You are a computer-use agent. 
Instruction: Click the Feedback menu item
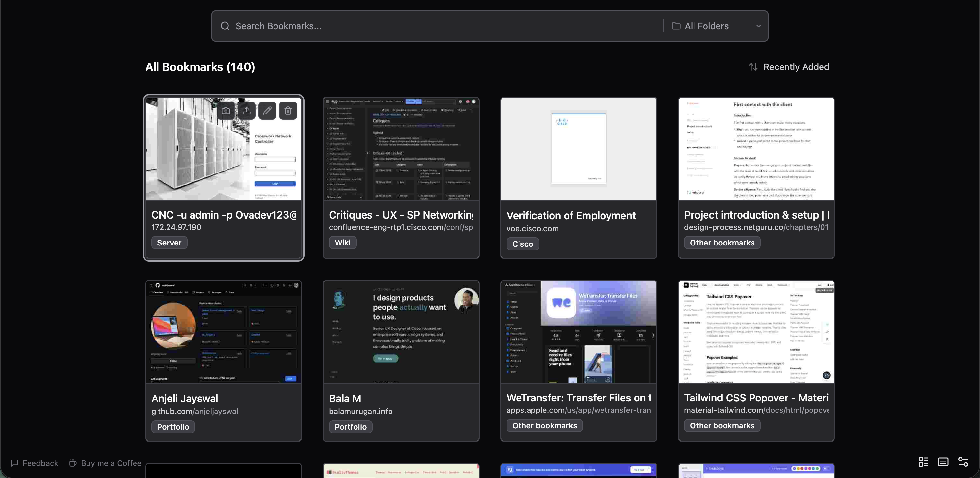(x=34, y=463)
